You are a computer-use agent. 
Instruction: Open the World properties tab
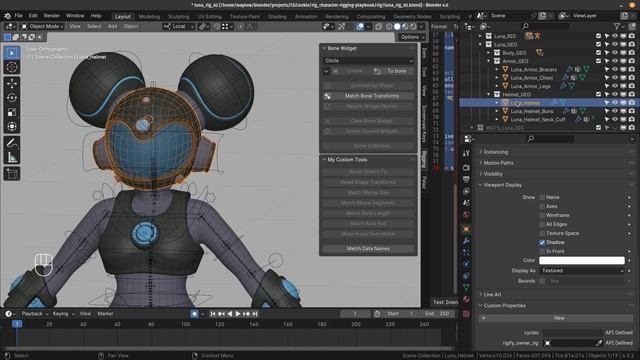[x=466, y=215]
